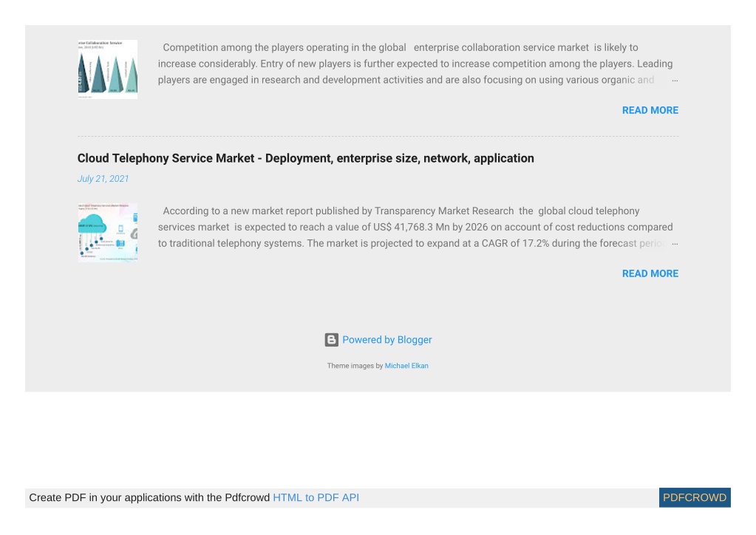Click ellipsis after enterprise collaboration excerpt
756x535 pixels.
pos(675,81)
